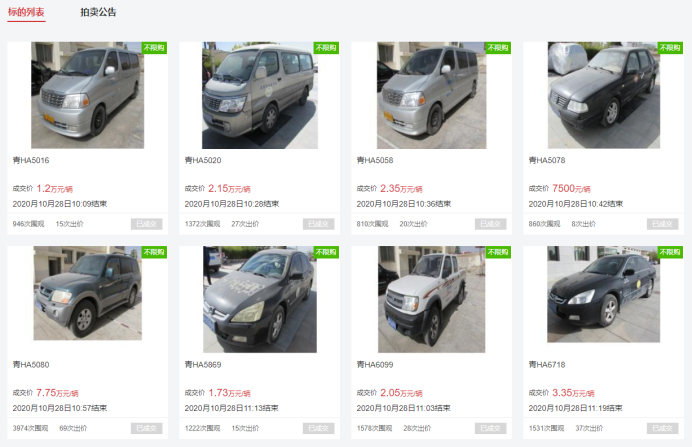Switch to the 标的列表 tab
692x447 pixels.
click(26, 12)
